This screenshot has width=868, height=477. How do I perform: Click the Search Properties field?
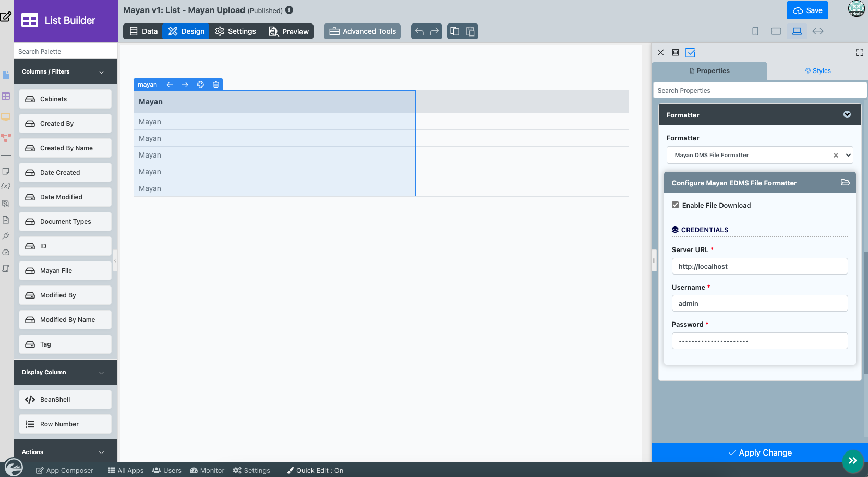coord(760,90)
